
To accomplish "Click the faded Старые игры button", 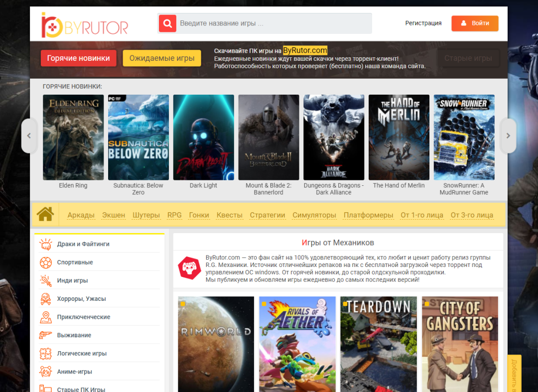I will (x=468, y=58).
